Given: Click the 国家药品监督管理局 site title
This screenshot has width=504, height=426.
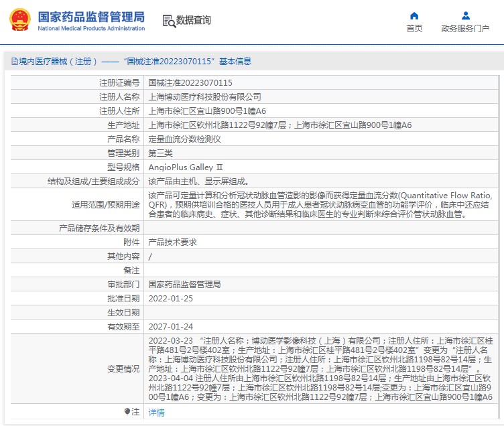Looking at the screenshot, I should click(90, 16).
